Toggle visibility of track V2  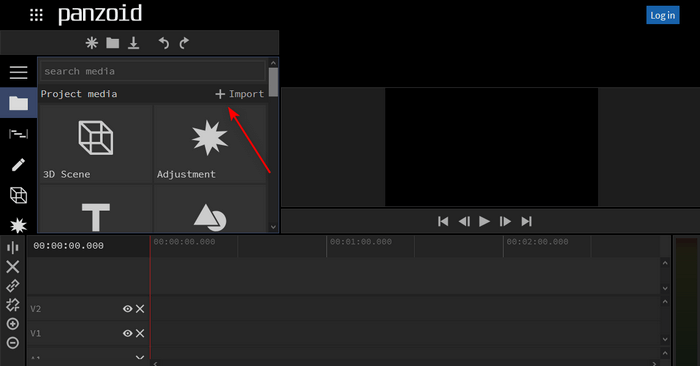[x=127, y=309]
